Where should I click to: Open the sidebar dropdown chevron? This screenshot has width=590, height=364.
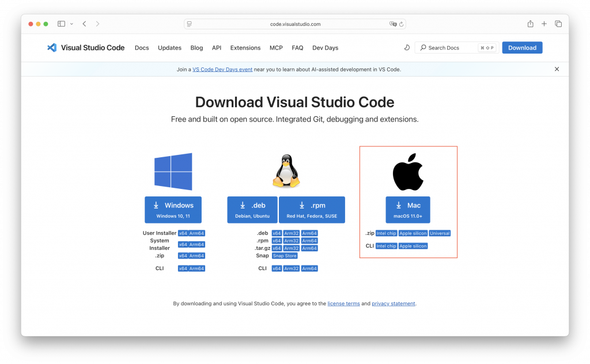click(71, 24)
